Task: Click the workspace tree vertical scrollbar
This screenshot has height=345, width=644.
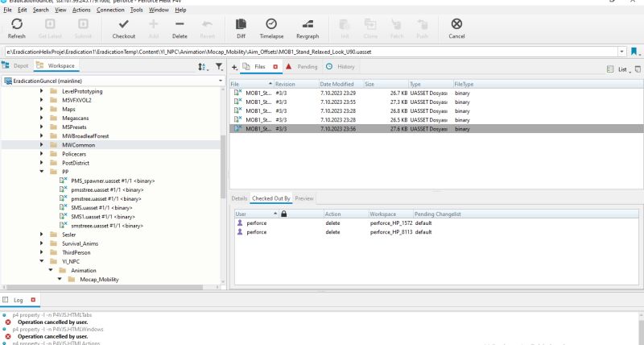Action: [223, 167]
